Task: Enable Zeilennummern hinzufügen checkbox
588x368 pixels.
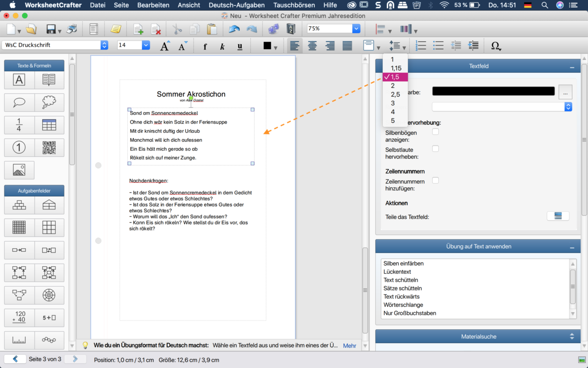Action: (435, 180)
